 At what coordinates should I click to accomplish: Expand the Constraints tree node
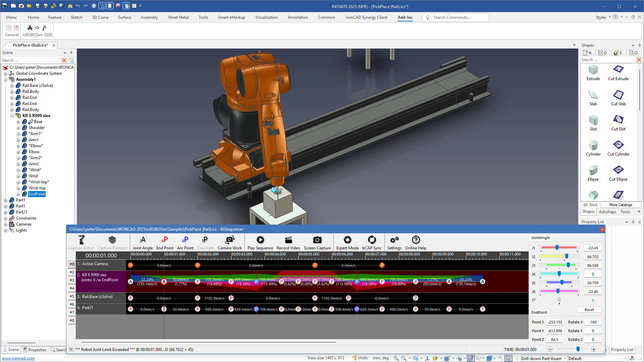point(6,219)
